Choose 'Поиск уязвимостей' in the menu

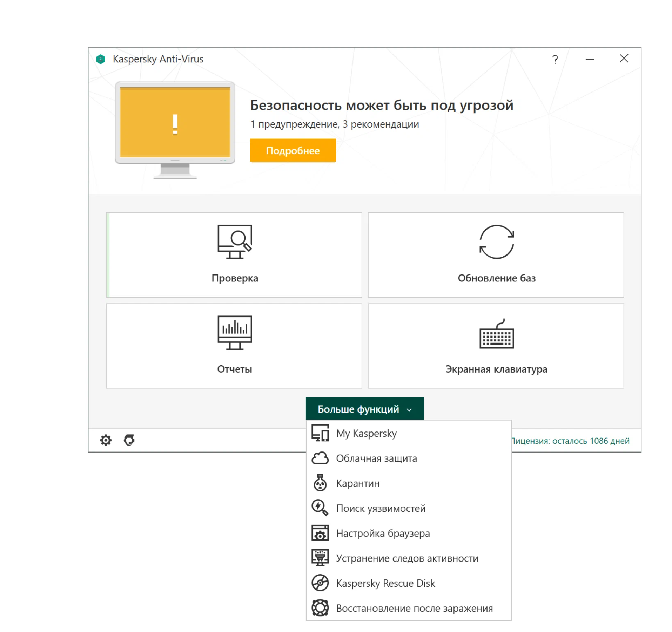point(409,508)
